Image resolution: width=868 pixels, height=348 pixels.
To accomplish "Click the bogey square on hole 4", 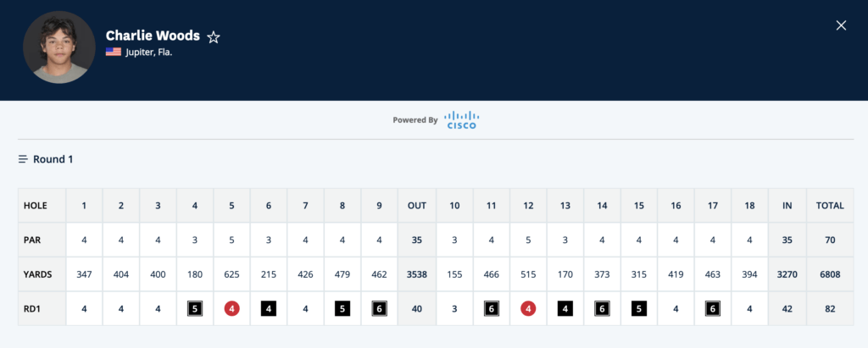I will [195, 309].
